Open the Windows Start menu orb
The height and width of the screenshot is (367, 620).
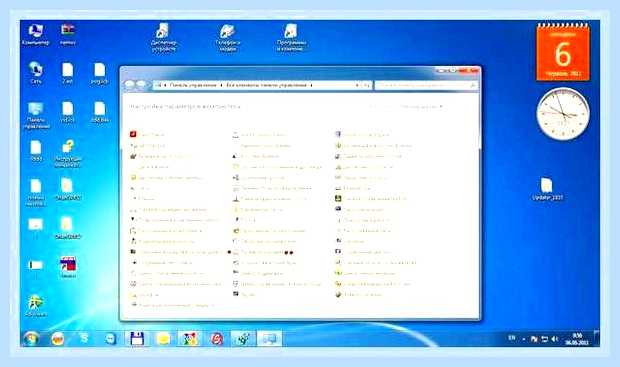click(30, 339)
